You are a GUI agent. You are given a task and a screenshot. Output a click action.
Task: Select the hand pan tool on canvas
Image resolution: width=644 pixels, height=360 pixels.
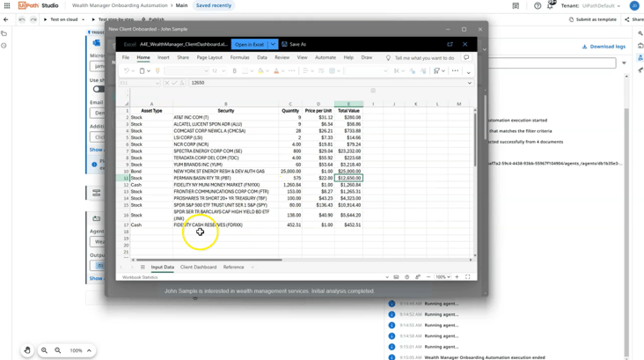point(27,350)
